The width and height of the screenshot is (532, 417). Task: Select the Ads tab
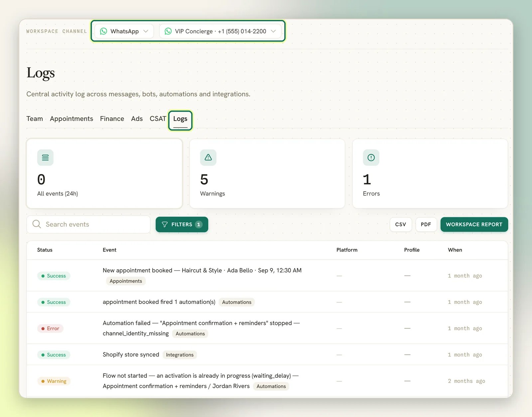[137, 119]
